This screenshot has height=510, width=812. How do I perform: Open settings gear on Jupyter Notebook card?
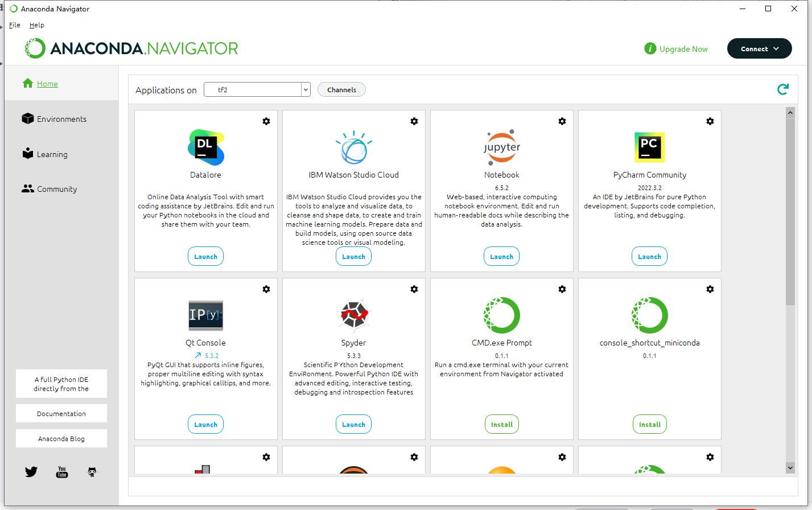[562, 121]
